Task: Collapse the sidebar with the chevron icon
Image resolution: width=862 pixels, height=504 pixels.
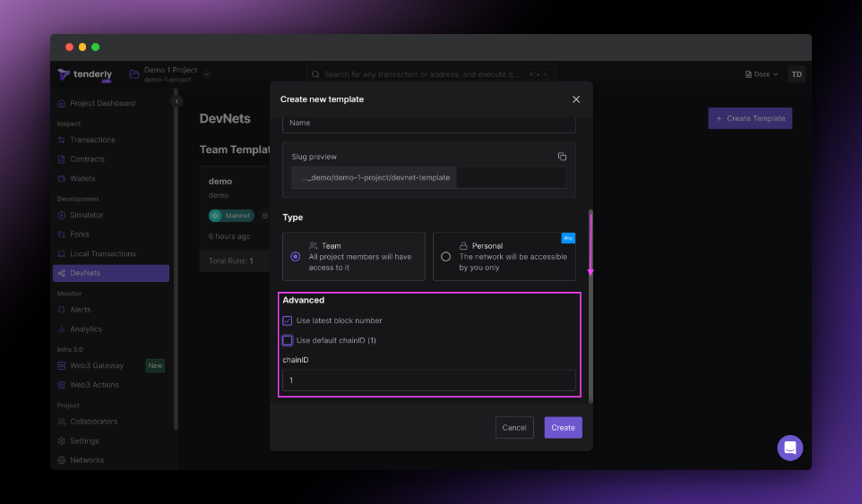Action: pyautogui.click(x=177, y=101)
